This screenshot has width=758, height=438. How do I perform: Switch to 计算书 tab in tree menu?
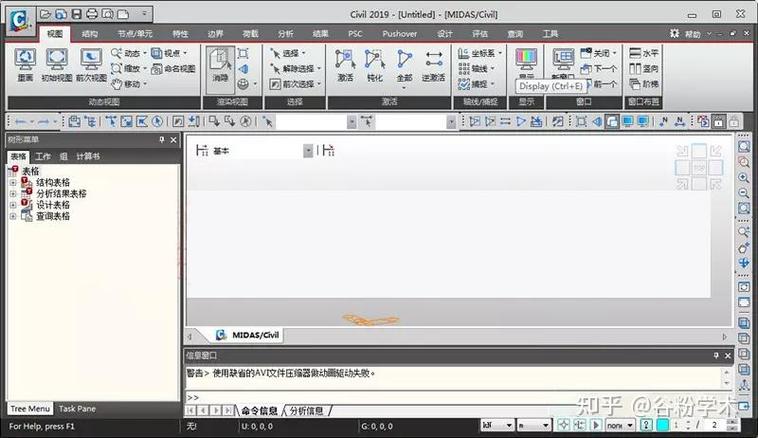(x=88, y=156)
